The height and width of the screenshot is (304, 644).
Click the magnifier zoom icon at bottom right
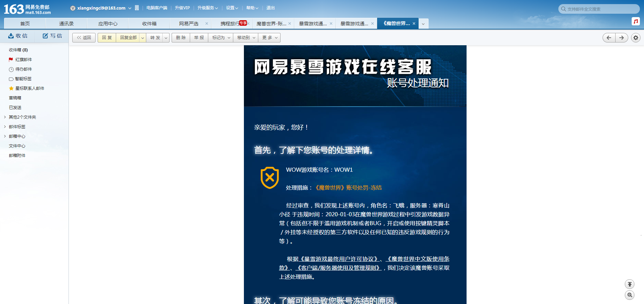(630, 295)
